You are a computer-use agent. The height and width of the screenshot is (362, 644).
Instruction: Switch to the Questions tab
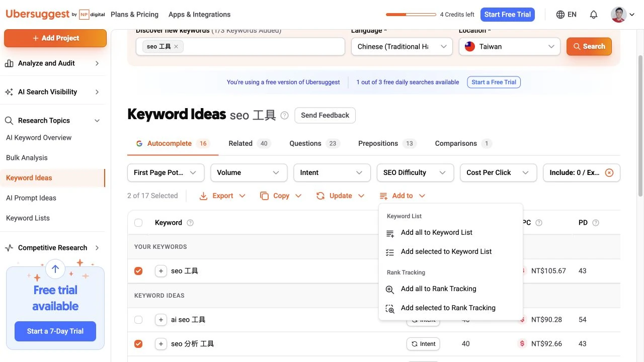[x=314, y=144]
